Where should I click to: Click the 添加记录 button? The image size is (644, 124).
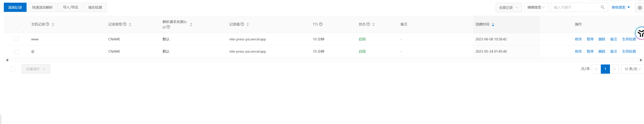point(15,7)
